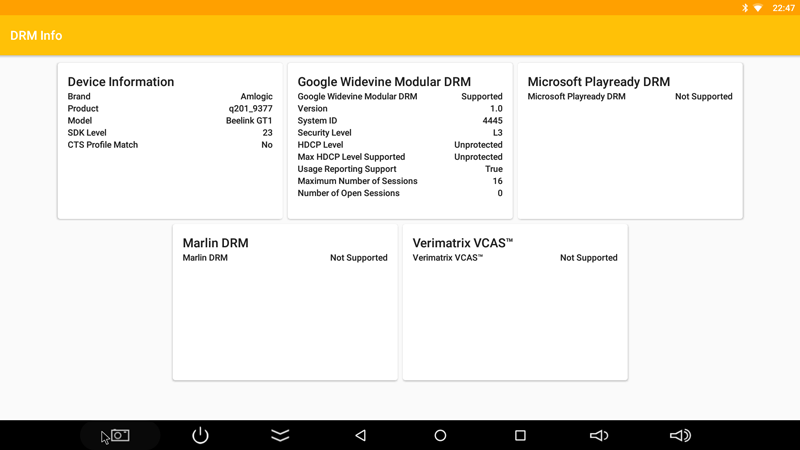The image size is (800, 450).
Task: Tap the DRM Info title
Action: pos(36,35)
